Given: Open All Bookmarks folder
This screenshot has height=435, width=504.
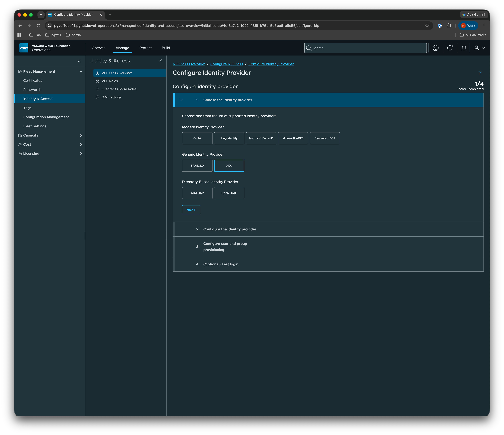Looking at the screenshot, I should 473,35.
